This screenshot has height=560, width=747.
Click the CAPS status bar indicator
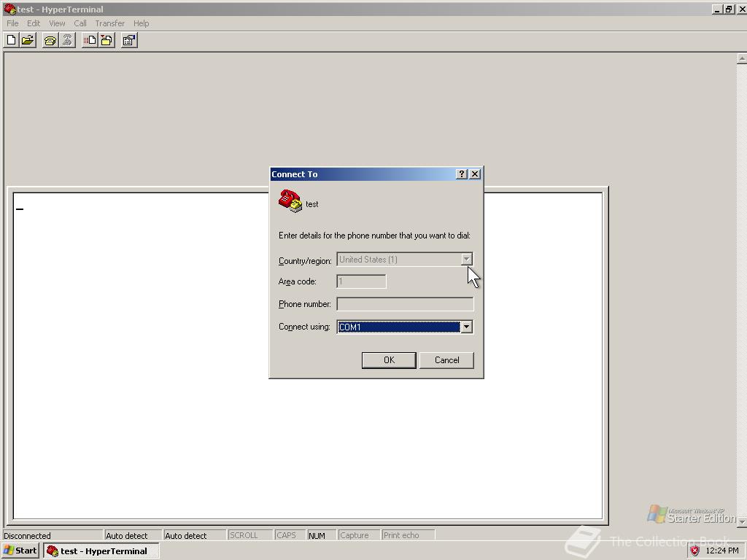tap(290, 536)
